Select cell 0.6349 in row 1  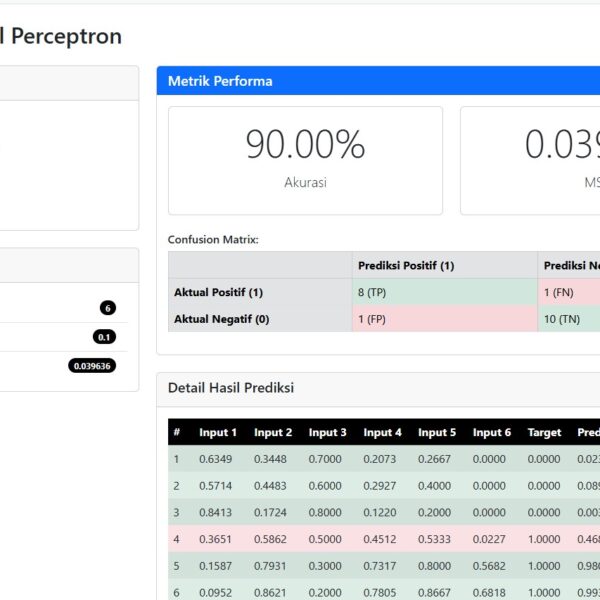point(215,458)
